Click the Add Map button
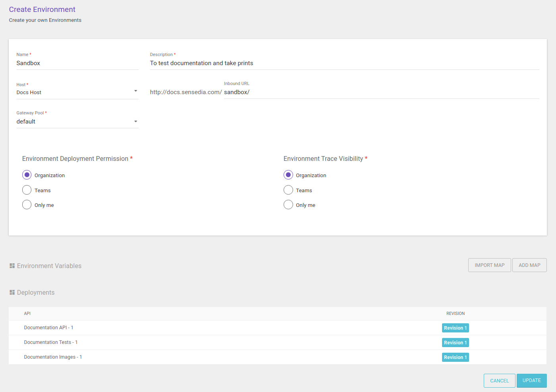Image resolution: width=556 pixels, height=392 pixels. click(529, 265)
